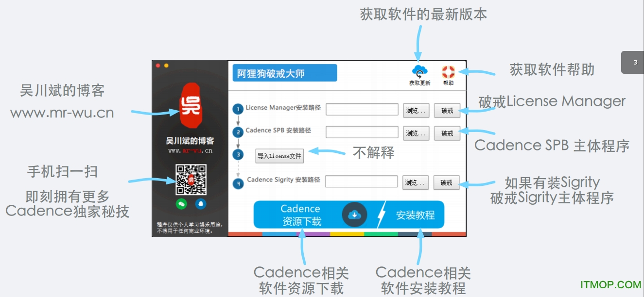Click 浏览 for Cadence SPB 安装路径
644x297 pixels.
coord(416,133)
